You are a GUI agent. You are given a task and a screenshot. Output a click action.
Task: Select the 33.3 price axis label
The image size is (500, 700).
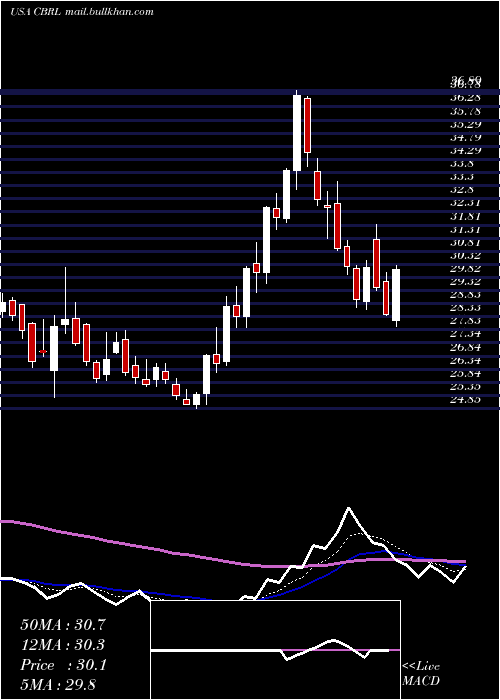coord(462,176)
